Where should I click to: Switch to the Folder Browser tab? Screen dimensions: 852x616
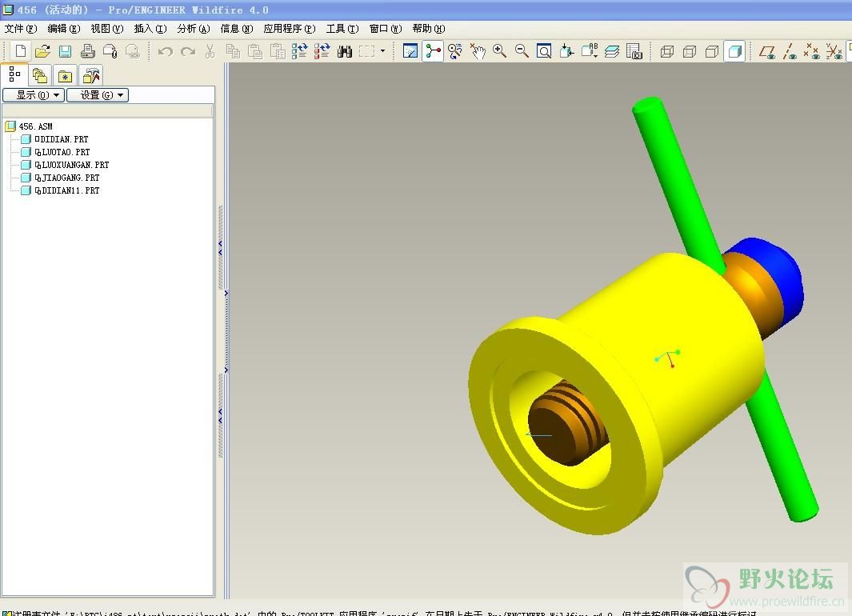pos(40,75)
